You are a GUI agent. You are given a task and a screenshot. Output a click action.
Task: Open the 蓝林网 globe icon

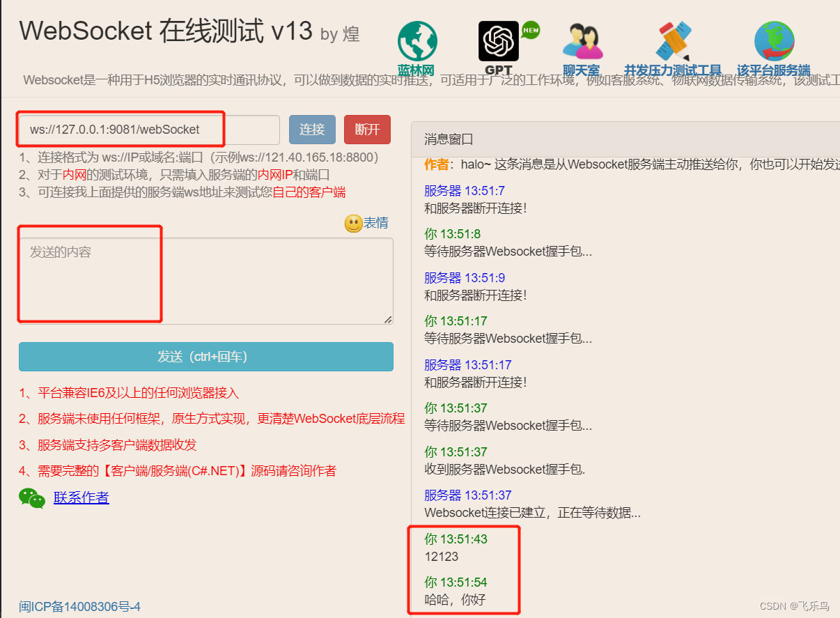coord(416,40)
